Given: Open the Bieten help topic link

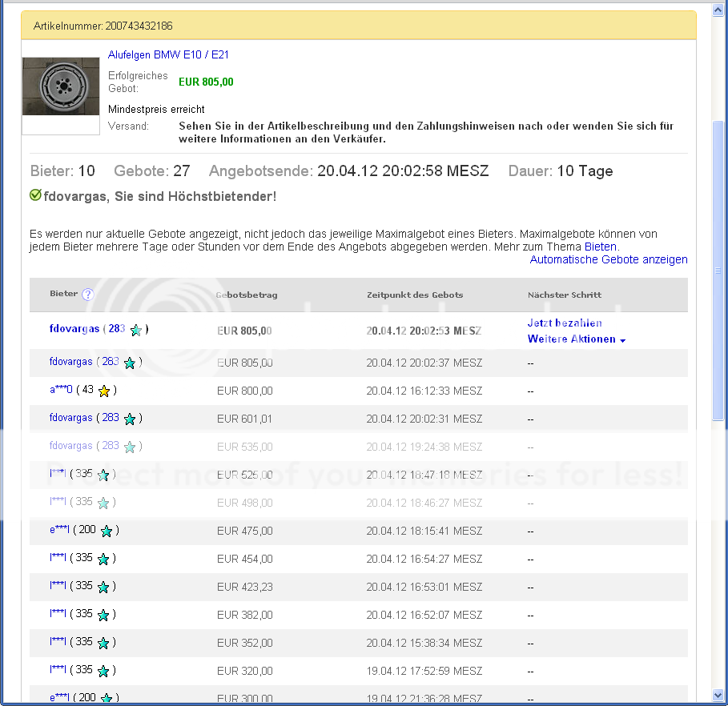Looking at the screenshot, I should coord(600,247).
